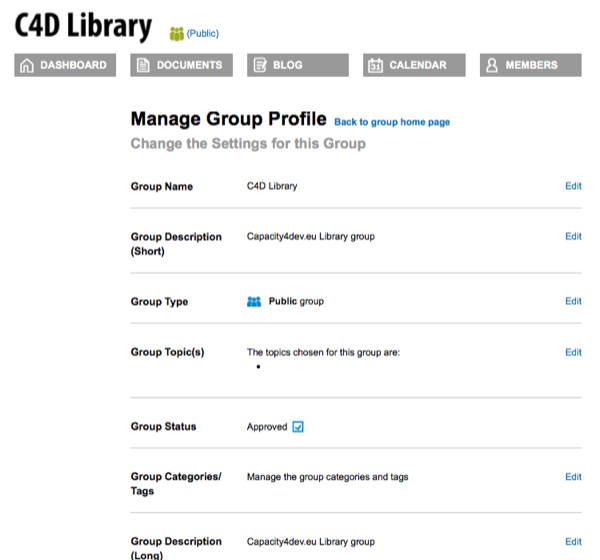Viewport: 600px width, 560px height.
Task: Click 'Manage the group categories and tags' text
Action: coord(328,477)
